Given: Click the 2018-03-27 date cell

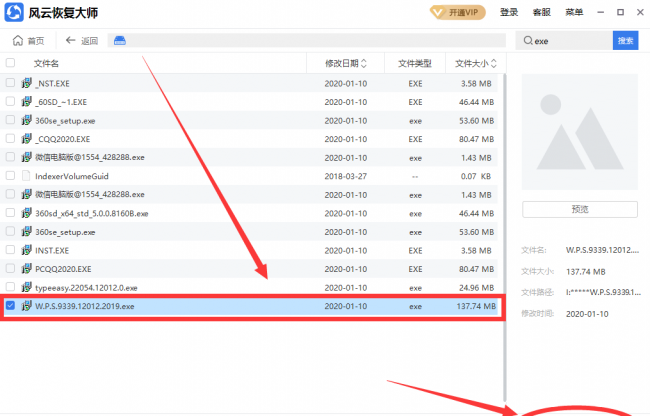Looking at the screenshot, I should point(346,176).
